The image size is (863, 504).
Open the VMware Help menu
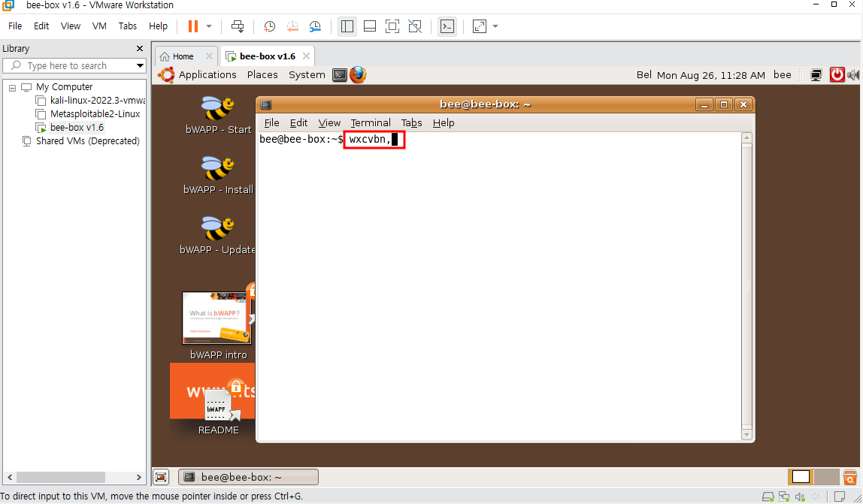point(158,26)
